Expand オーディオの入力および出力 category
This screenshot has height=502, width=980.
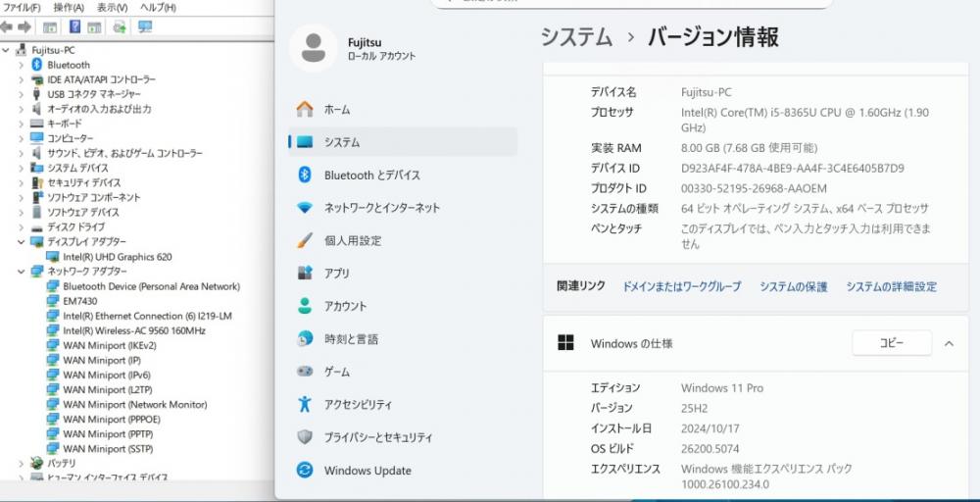point(22,109)
